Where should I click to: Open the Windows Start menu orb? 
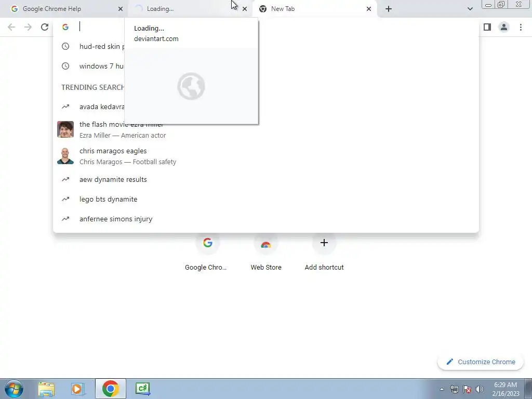pyautogui.click(x=14, y=389)
